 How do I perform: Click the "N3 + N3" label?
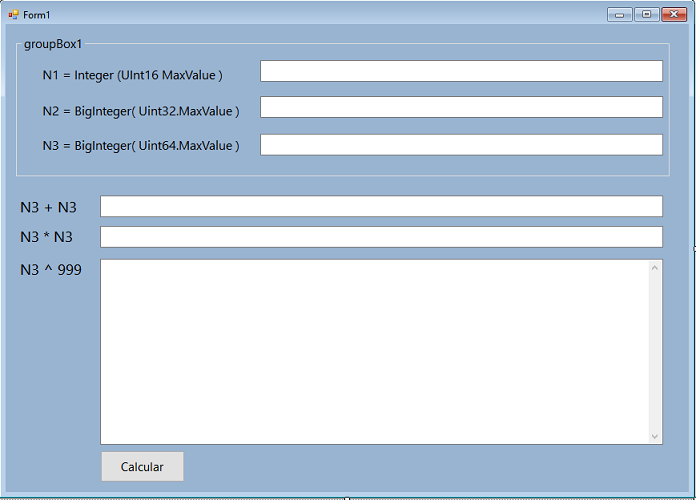[x=48, y=207]
